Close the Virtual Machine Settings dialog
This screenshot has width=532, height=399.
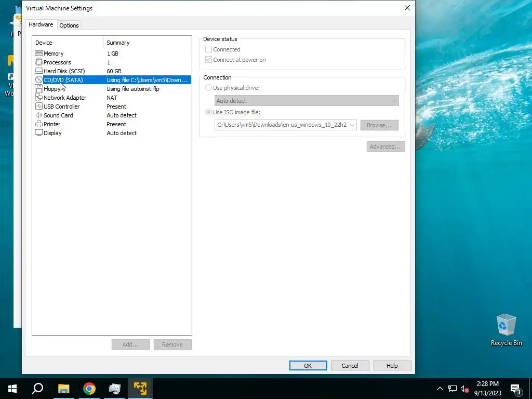(407, 8)
